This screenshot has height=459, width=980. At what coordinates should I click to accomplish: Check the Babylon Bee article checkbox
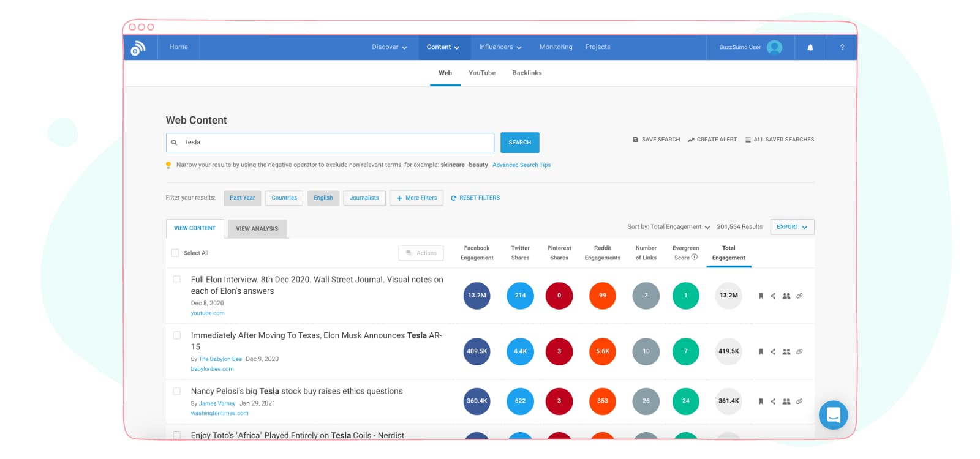click(x=176, y=335)
